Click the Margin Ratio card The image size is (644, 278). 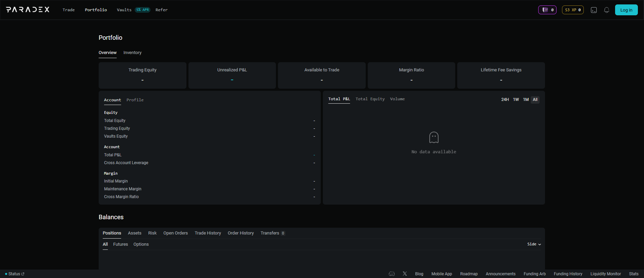coord(411,75)
